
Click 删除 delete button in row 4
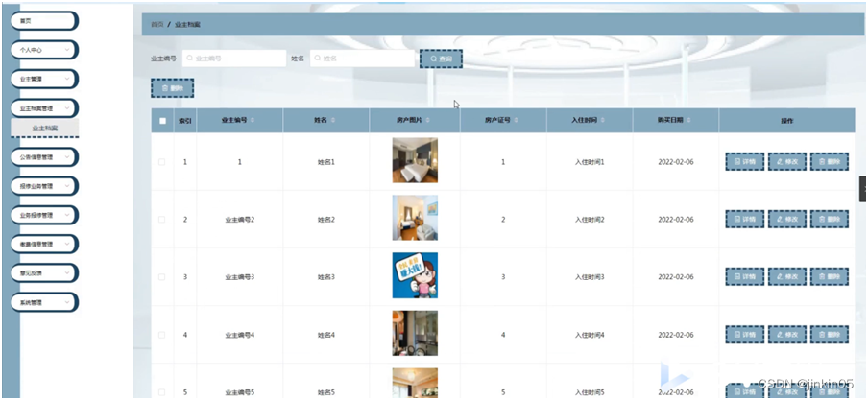point(830,335)
